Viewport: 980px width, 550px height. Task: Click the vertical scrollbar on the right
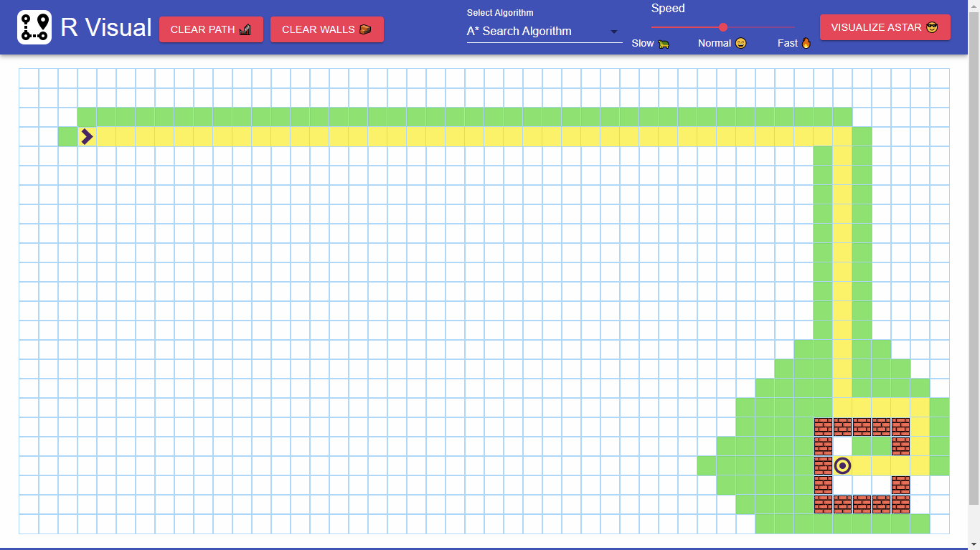pyautogui.click(x=976, y=287)
